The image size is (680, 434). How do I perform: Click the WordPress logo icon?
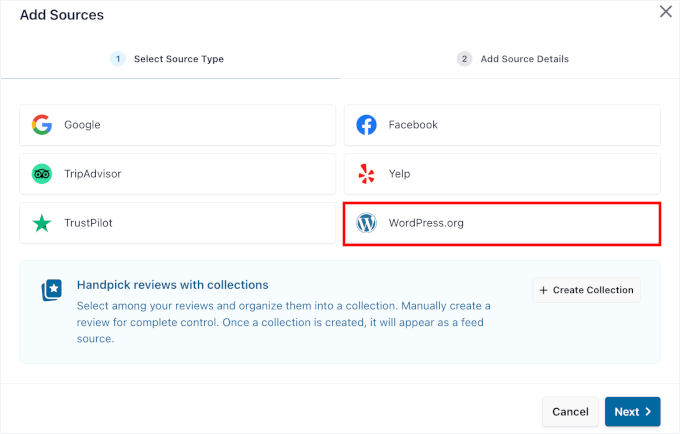click(x=367, y=223)
